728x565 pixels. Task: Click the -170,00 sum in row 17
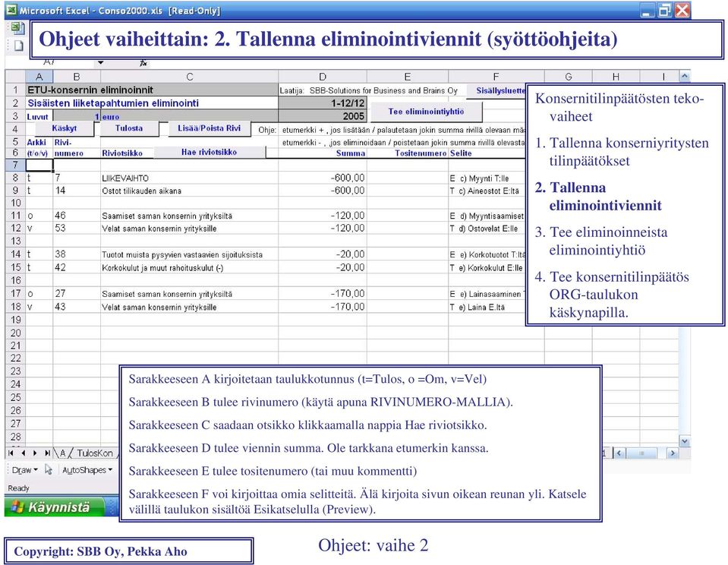323,294
